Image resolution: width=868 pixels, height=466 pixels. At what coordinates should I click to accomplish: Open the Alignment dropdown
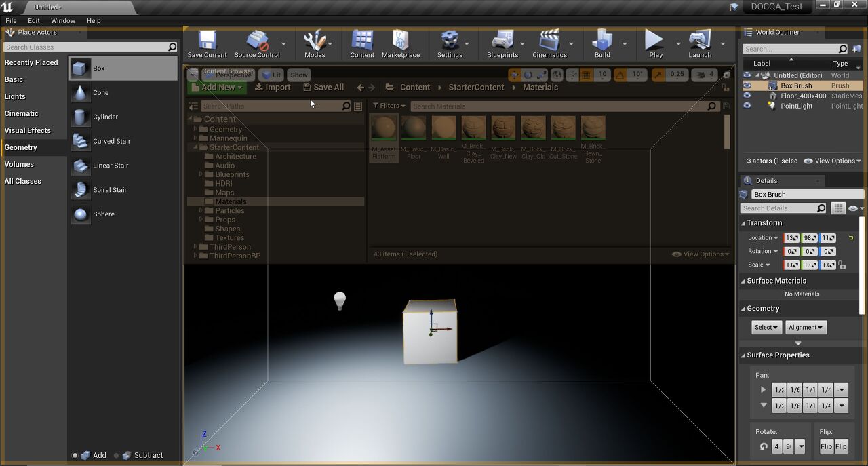pyautogui.click(x=806, y=328)
